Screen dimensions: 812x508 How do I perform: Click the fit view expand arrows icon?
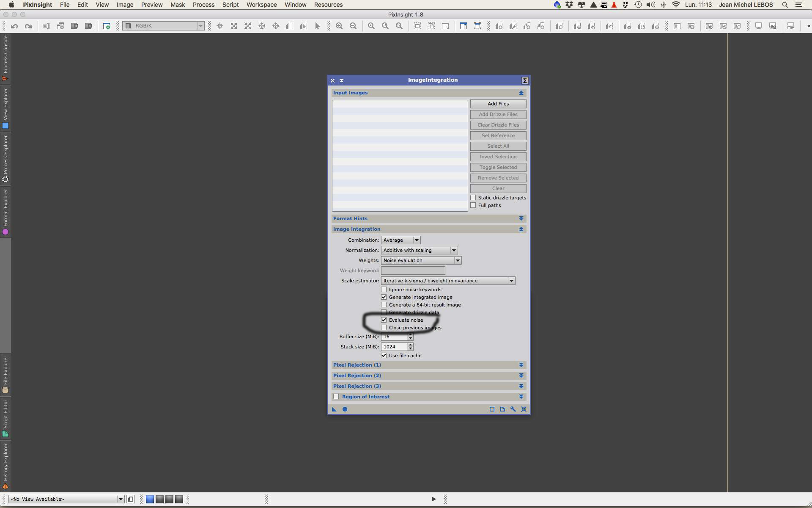pyautogui.click(x=234, y=26)
